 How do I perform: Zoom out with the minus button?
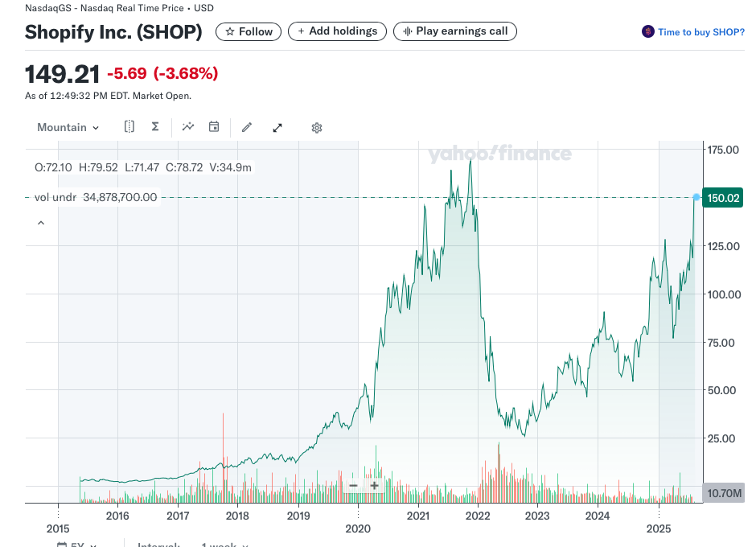pyautogui.click(x=353, y=486)
